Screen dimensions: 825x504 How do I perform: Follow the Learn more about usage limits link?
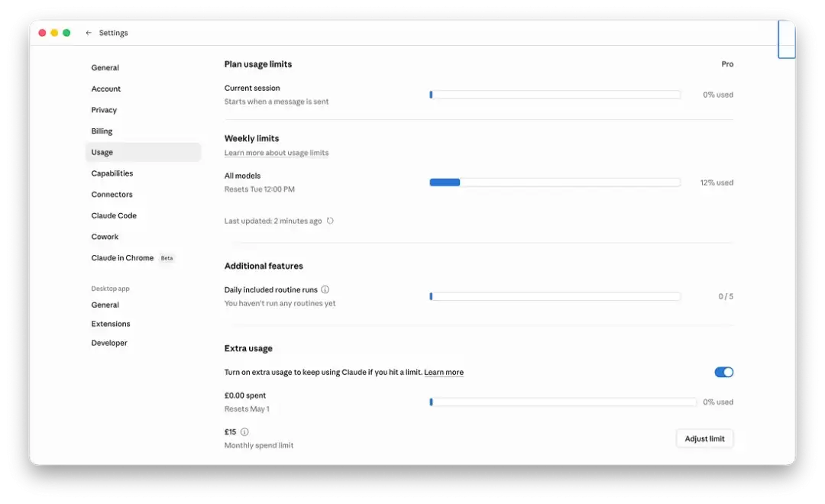pos(277,153)
